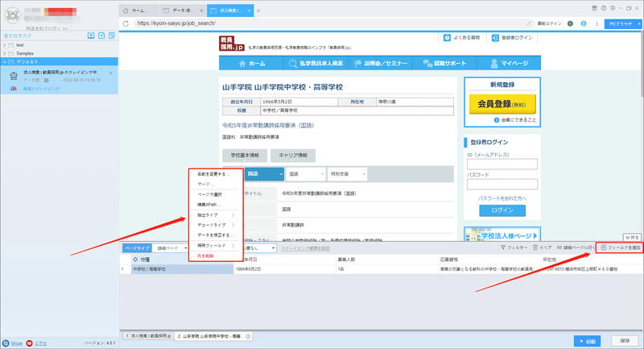644x349 pixels.
Task: Collapse the デフォルト folder
Action: (5, 62)
